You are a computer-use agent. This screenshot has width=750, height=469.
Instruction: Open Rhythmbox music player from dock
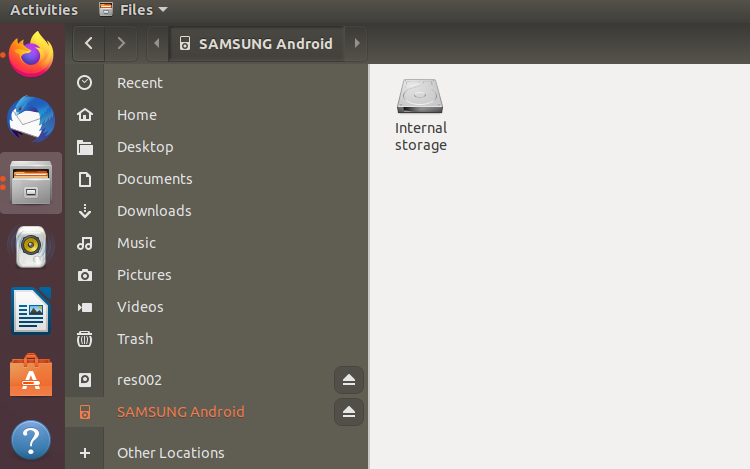31,247
